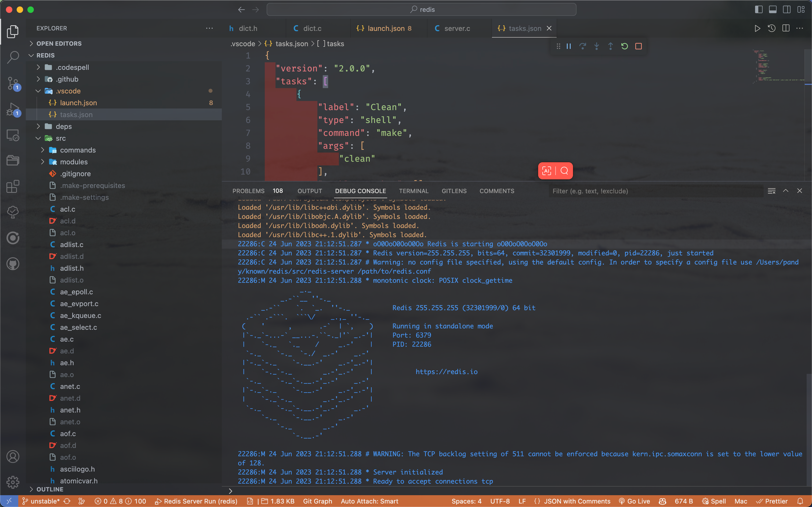Pause the debug session
This screenshot has height=507, width=812.
click(569, 46)
